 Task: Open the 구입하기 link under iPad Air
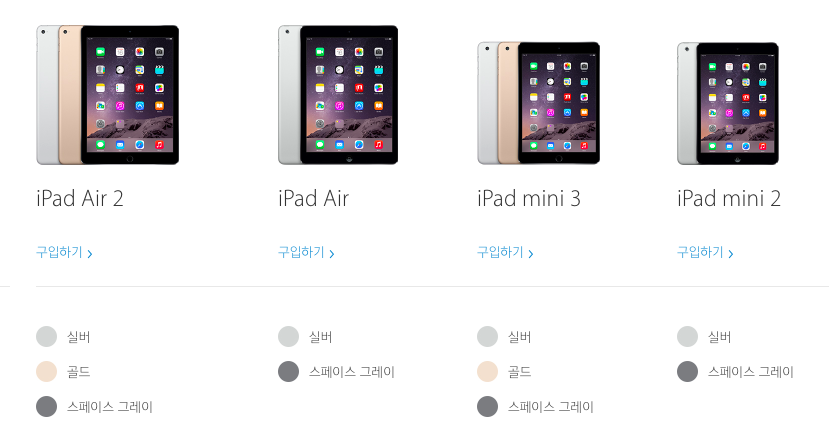coord(306,252)
